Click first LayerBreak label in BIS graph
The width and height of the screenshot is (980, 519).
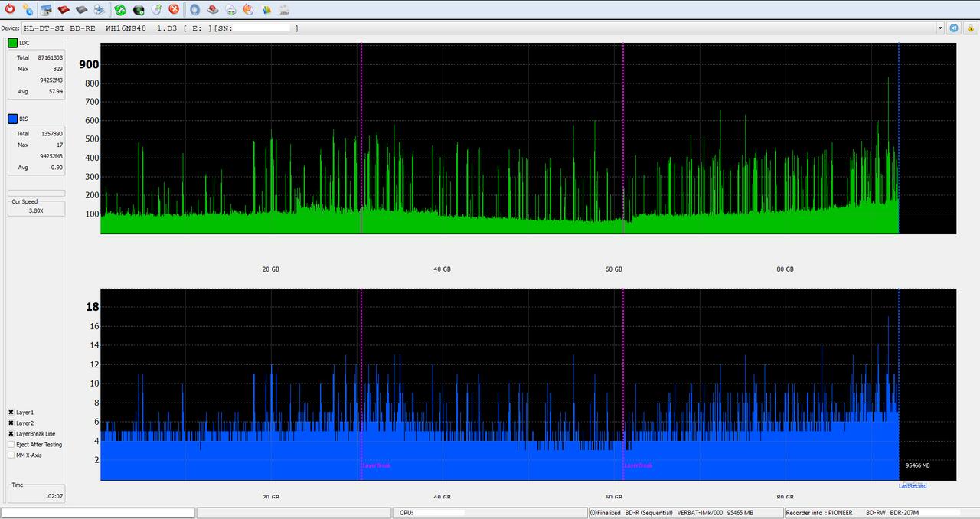376,465
